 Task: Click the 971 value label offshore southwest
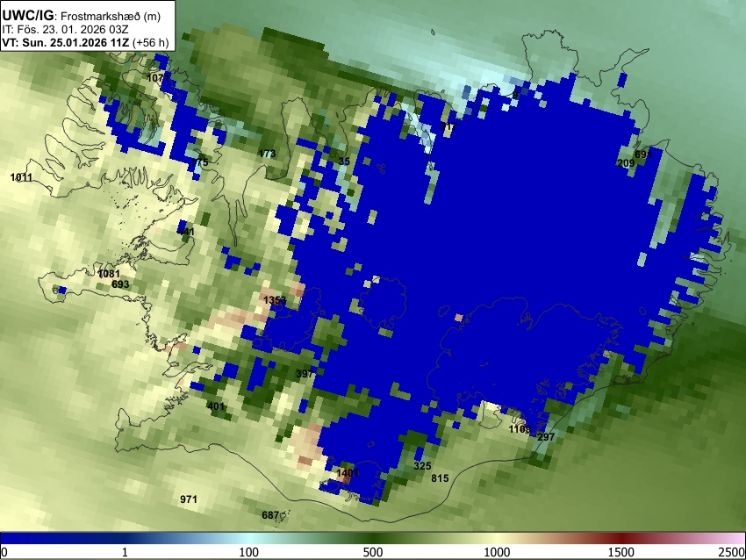[189, 499]
